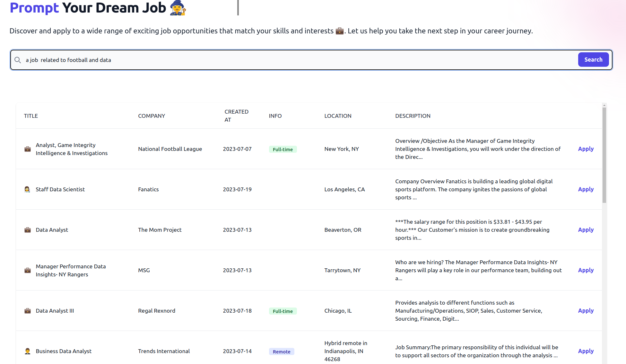This screenshot has width=626, height=364.
Task: Apply to the MSG NY Rangers job
Action: [586, 270]
